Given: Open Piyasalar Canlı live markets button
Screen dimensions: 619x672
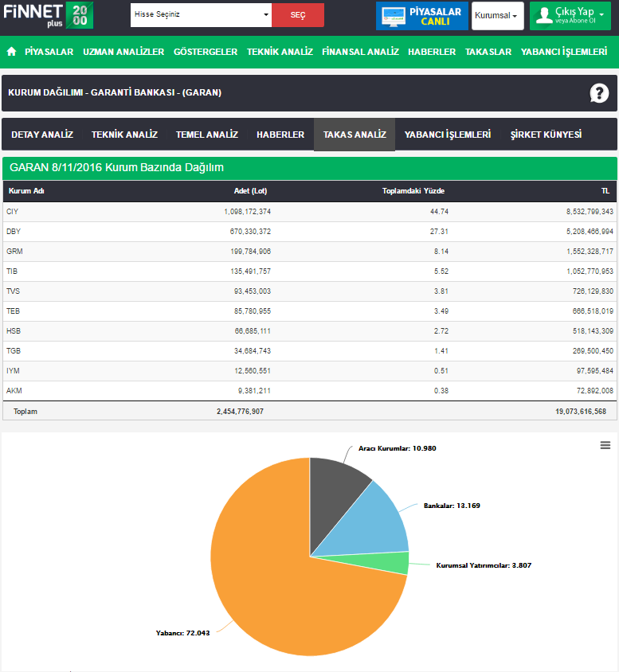Looking at the screenshot, I should pyautogui.click(x=421, y=16).
